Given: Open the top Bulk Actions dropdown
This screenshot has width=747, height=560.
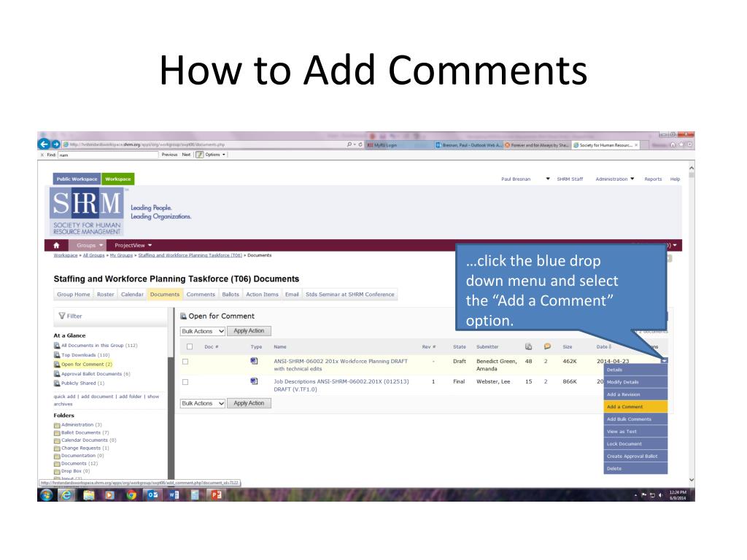Looking at the screenshot, I should coord(203,331).
